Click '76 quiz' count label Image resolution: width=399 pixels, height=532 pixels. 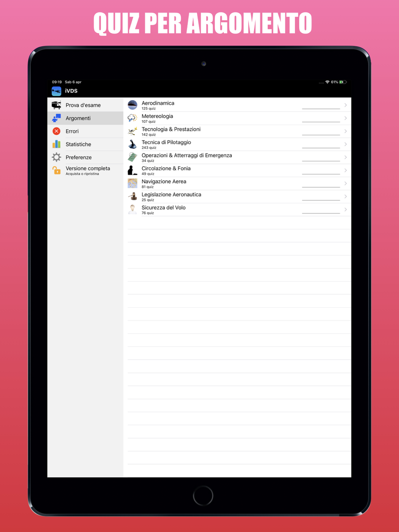tap(148, 213)
